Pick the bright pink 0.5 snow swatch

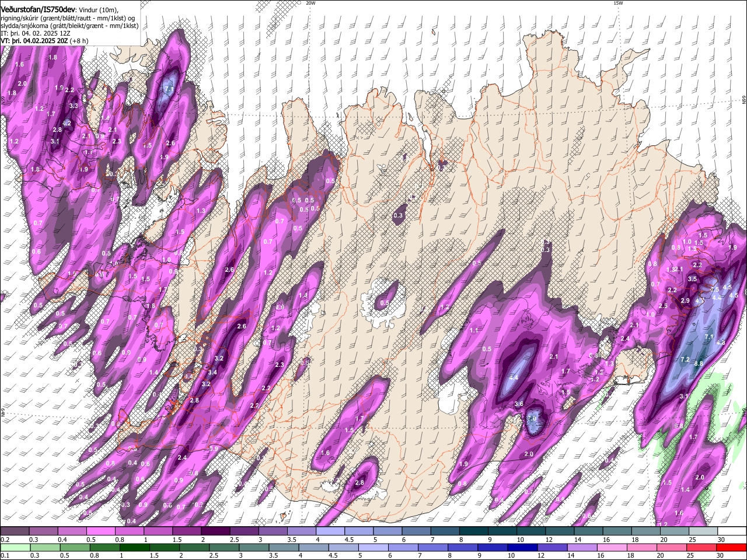point(100,531)
